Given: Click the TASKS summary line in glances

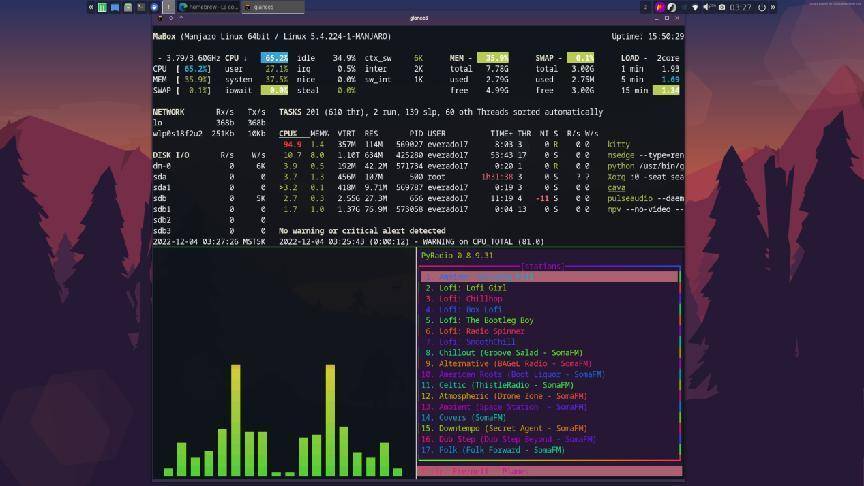Looking at the screenshot, I should coord(441,112).
